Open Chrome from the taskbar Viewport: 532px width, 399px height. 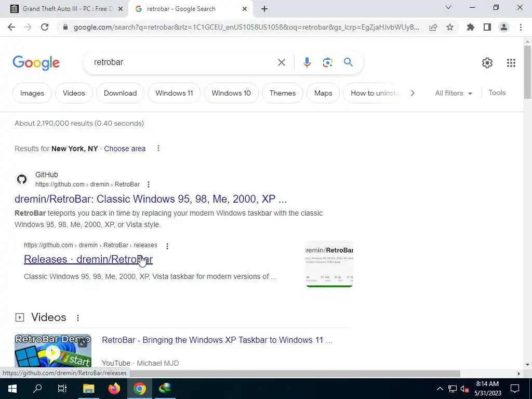(x=139, y=389)
